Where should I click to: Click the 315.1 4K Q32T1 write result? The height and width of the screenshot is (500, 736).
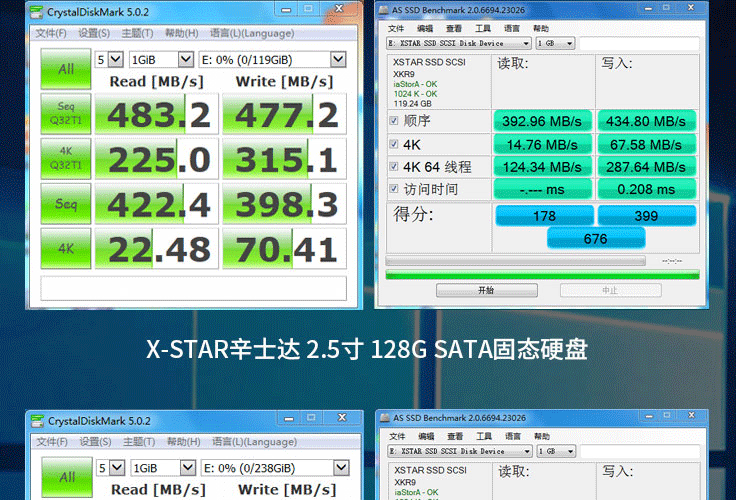coord(284,159)
